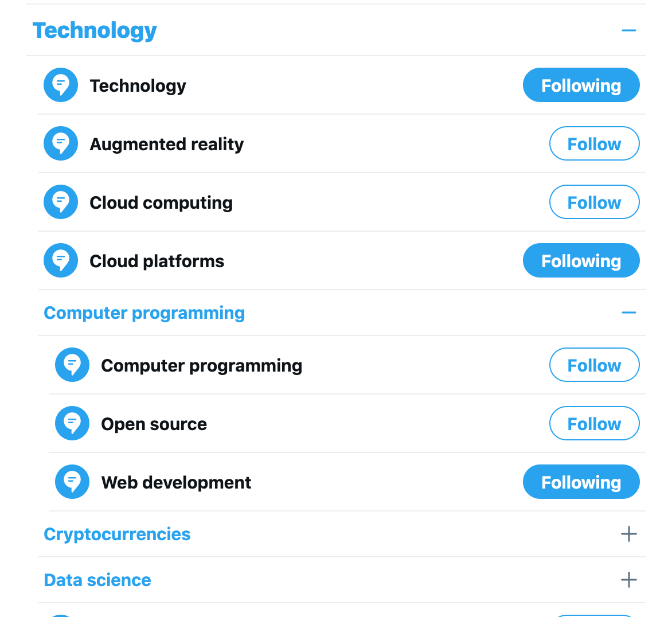Click the Technology topic bubble icon
This screenshot has width=672, height=617.
[61, 85]
